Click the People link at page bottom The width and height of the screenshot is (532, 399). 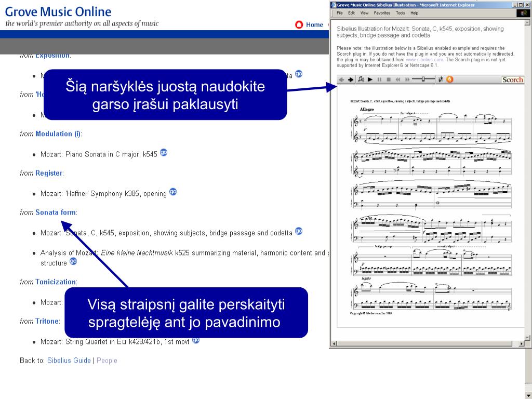click(x=107, y=361)
